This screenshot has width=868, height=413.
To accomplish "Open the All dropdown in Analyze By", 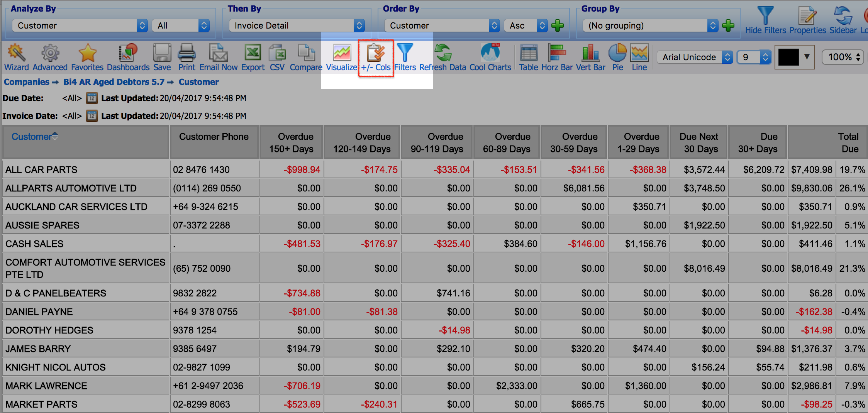I will point(181,25).
